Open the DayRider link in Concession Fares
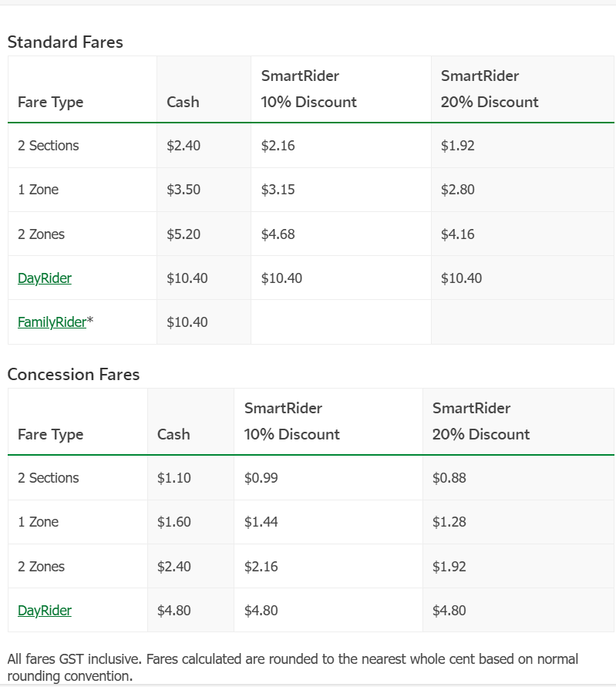Screen dimensions: 616x687 [x=44, y=611]
